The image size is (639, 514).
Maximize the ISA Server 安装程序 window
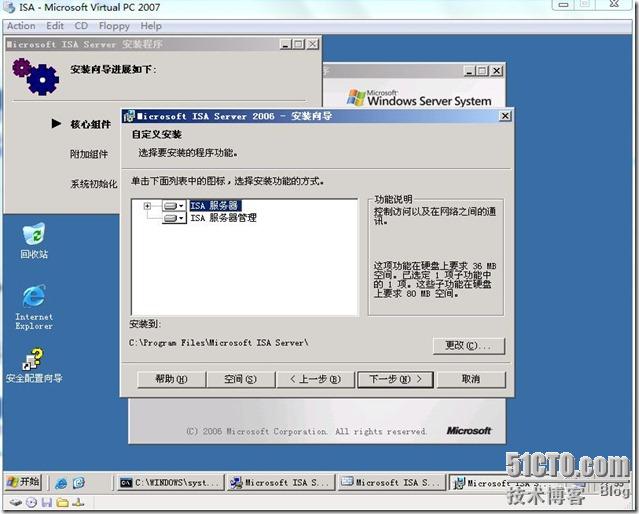[x=299, y=44]
